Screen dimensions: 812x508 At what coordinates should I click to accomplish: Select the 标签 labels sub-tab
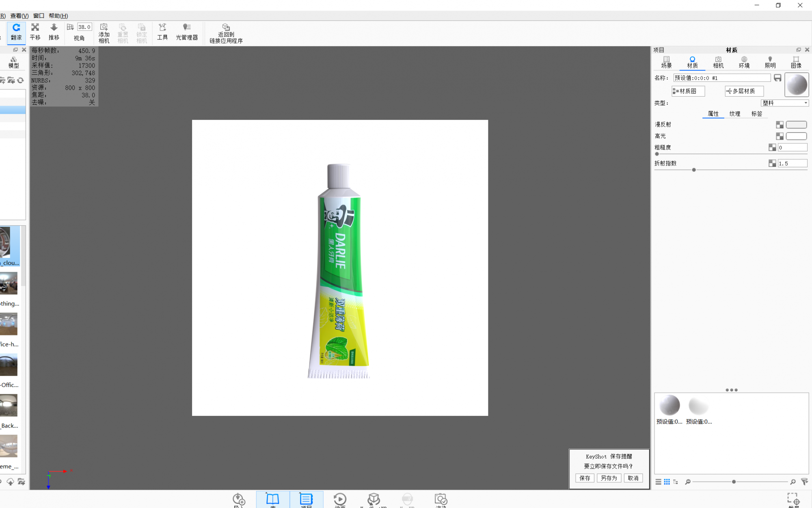coord(757,114)
